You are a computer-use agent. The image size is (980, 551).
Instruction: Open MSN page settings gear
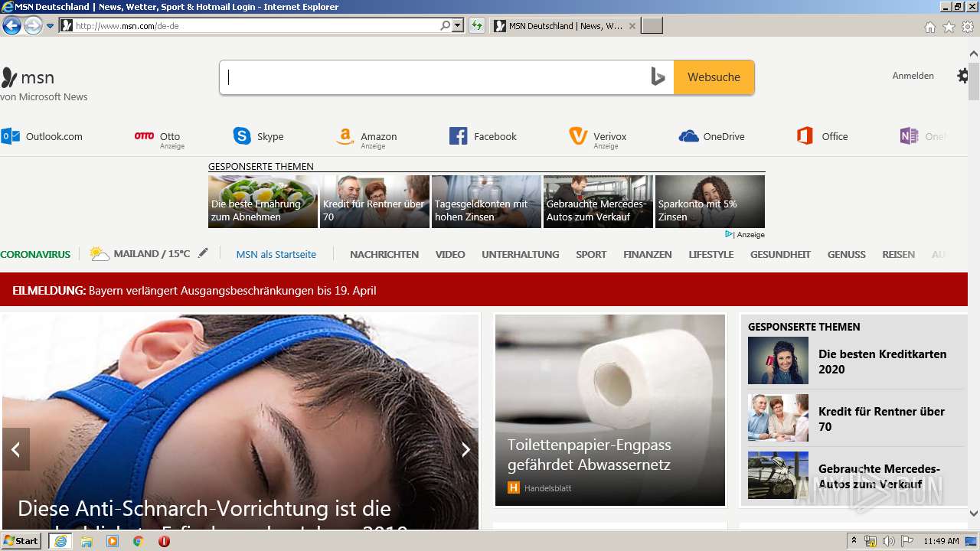click(962, 76)
